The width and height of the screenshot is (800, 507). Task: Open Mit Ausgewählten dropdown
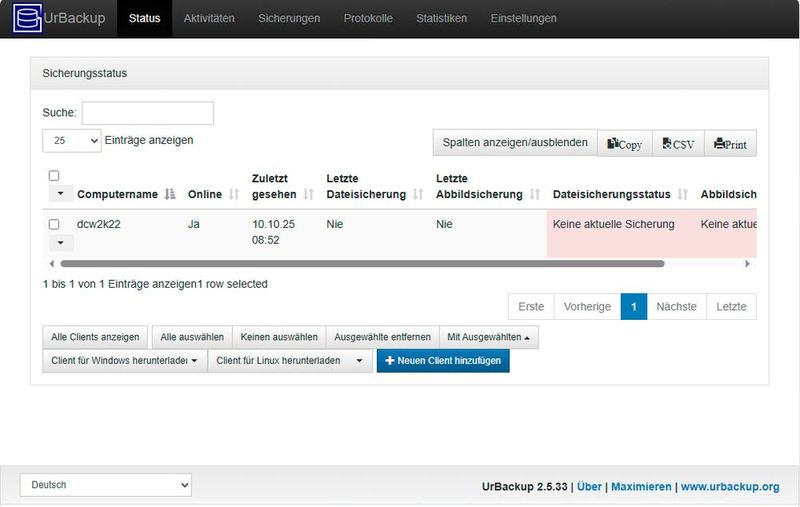click(x=488, y=337)
